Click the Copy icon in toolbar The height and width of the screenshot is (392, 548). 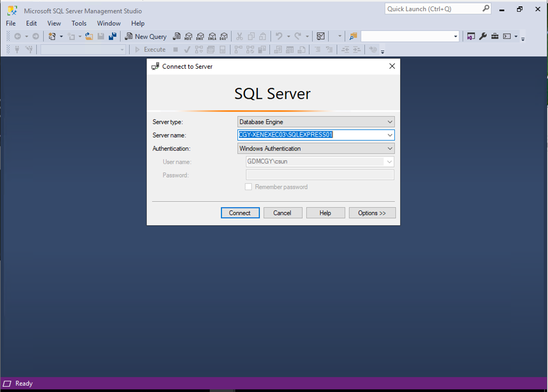251,36
